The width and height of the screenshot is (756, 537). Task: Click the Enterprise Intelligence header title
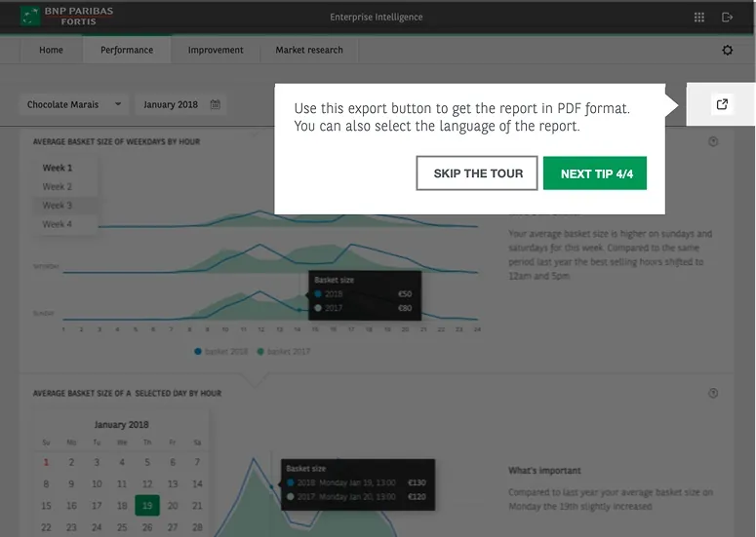(377, 18)
